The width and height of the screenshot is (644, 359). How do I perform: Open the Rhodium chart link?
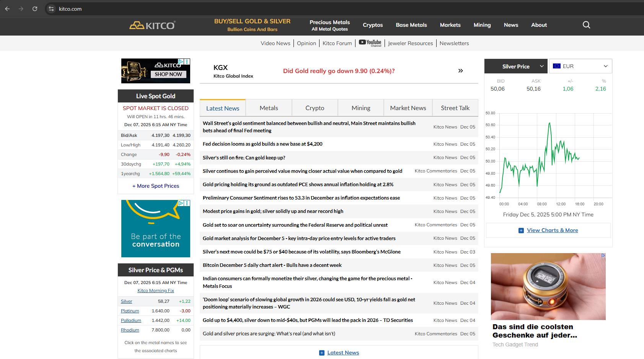(x=130, y=330)
